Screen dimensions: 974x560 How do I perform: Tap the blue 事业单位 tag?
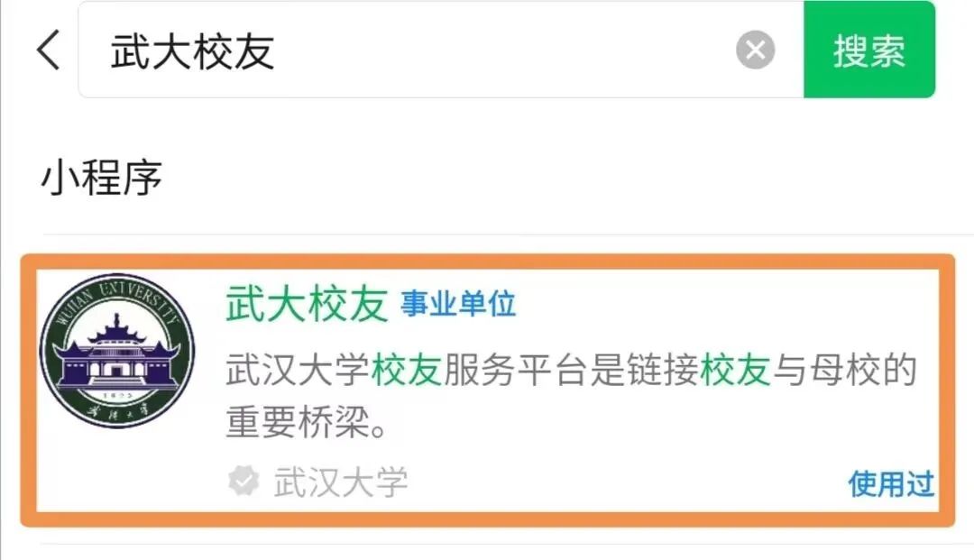[458, 304]
